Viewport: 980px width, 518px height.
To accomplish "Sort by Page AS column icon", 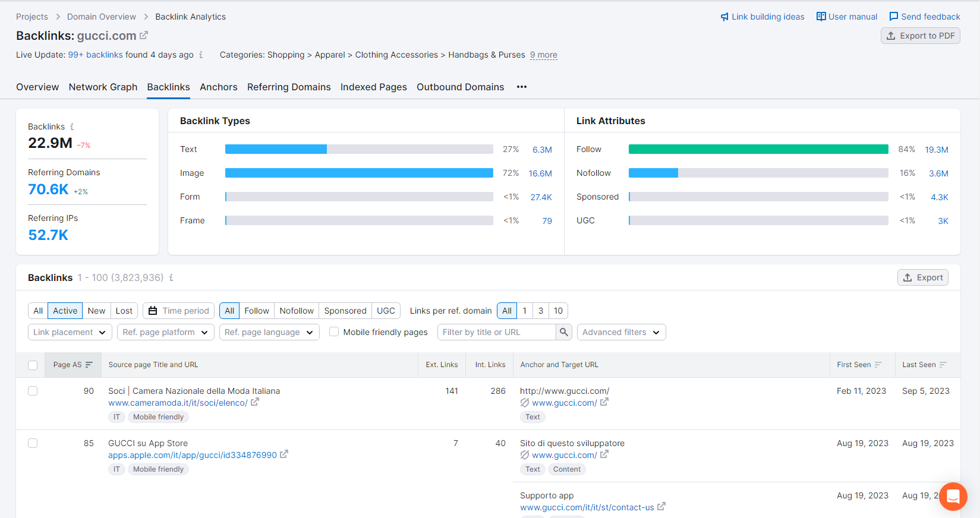I will [x=89, y=365].
